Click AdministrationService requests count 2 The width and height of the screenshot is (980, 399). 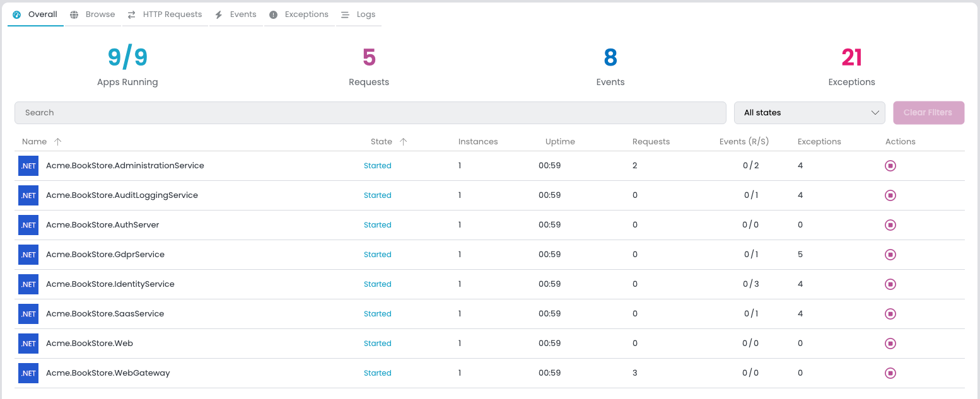pyautogui.click(x=635, y=166)
